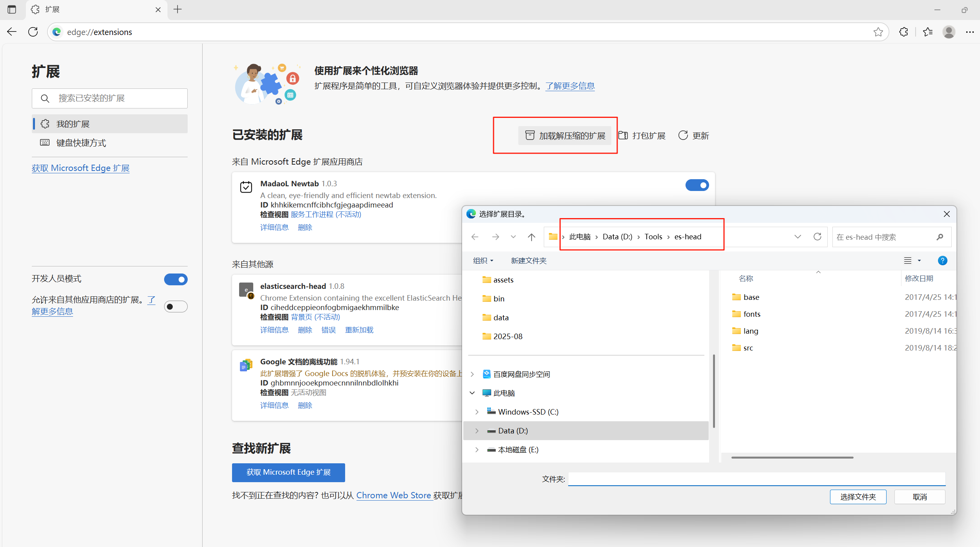Select 我的扩展 in the sidebar

click(73, 124)
